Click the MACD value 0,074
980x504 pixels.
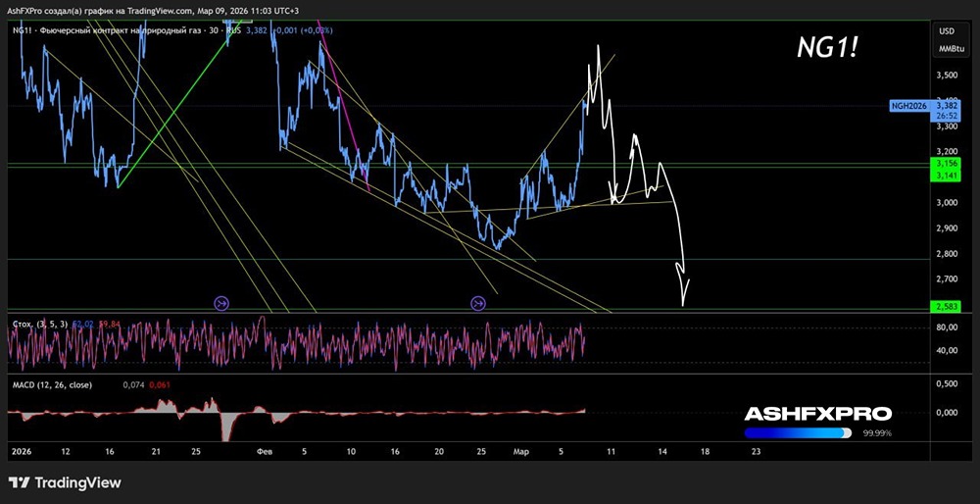click(x=133, y=385)
